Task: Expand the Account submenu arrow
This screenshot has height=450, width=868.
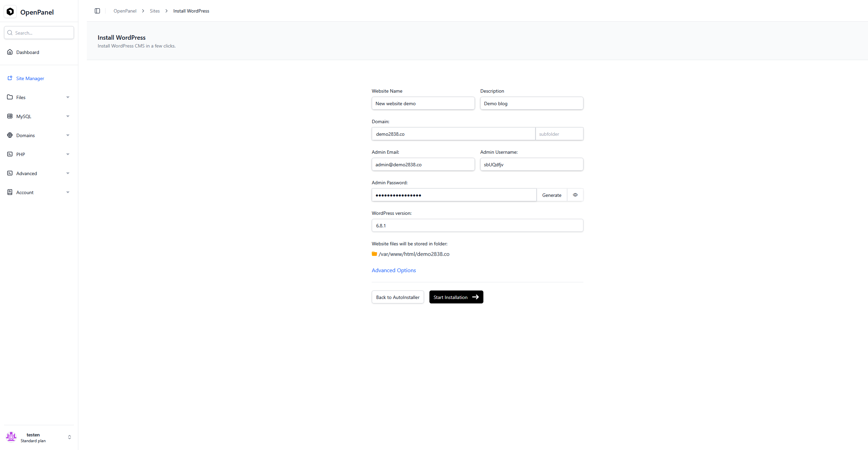Action: 68,192
